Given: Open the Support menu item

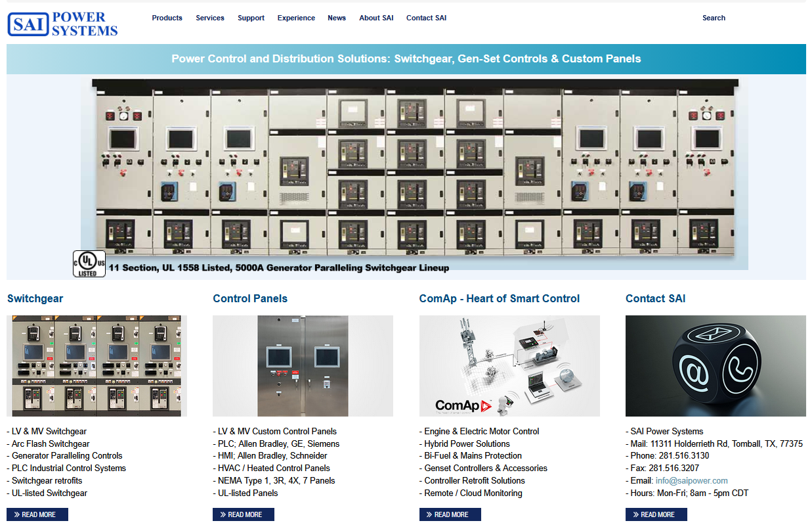Looking at the screenshot, I should click(x=251, y=18).
